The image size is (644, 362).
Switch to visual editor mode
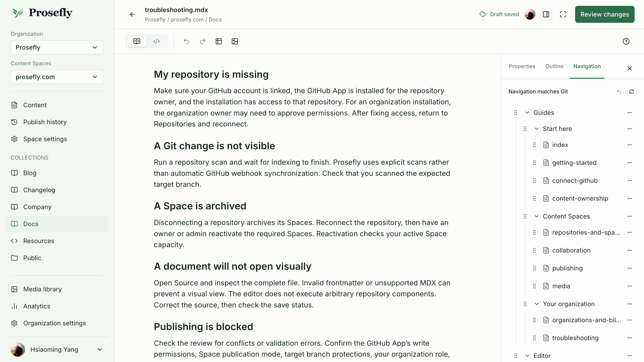pos(137,41)
